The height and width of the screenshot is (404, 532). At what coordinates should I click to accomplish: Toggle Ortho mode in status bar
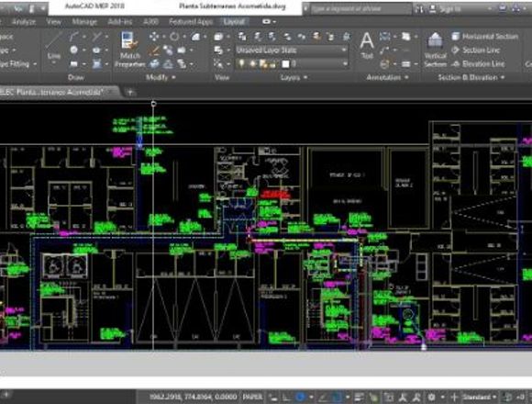pos(287,397)
